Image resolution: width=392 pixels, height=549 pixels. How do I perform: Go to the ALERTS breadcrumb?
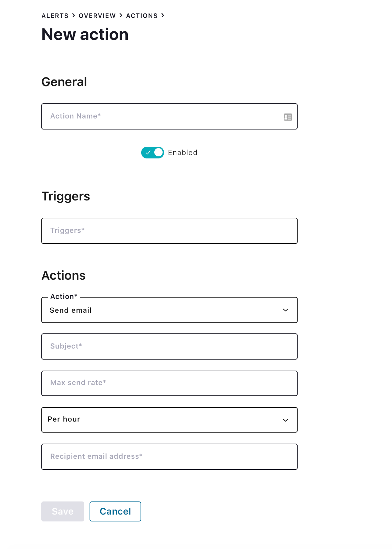click(x=55, y=16)
